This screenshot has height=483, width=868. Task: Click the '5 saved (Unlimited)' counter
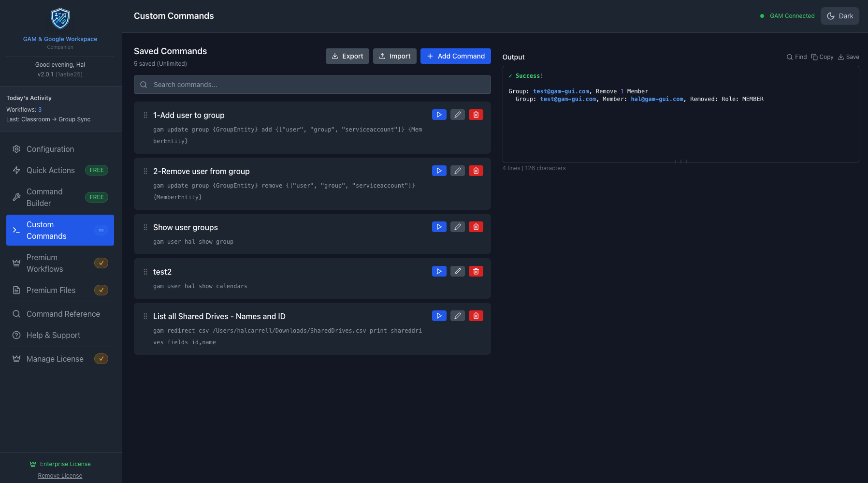pyautogui.click(x=160, y=64)
